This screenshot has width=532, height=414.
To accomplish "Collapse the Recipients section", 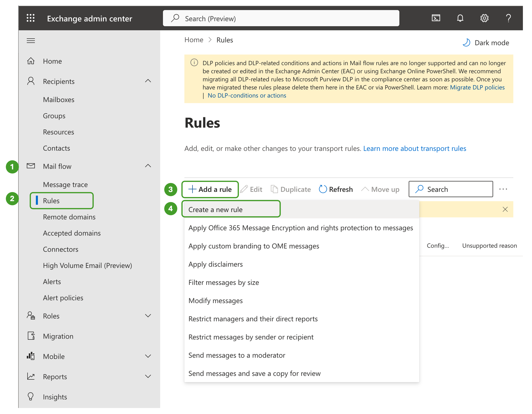I will (x=148, y=81).
